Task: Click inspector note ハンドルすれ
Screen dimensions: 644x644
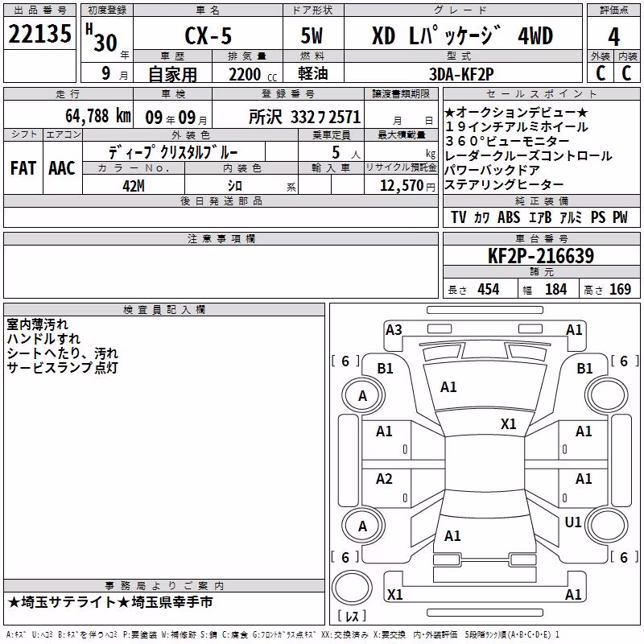Action: 43,339
